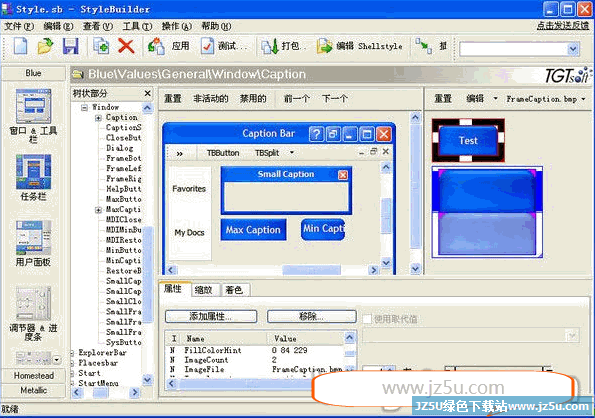Screen dimensions: 595x418
Task: Click the close button on Small Caption preview
Action: 343,174
